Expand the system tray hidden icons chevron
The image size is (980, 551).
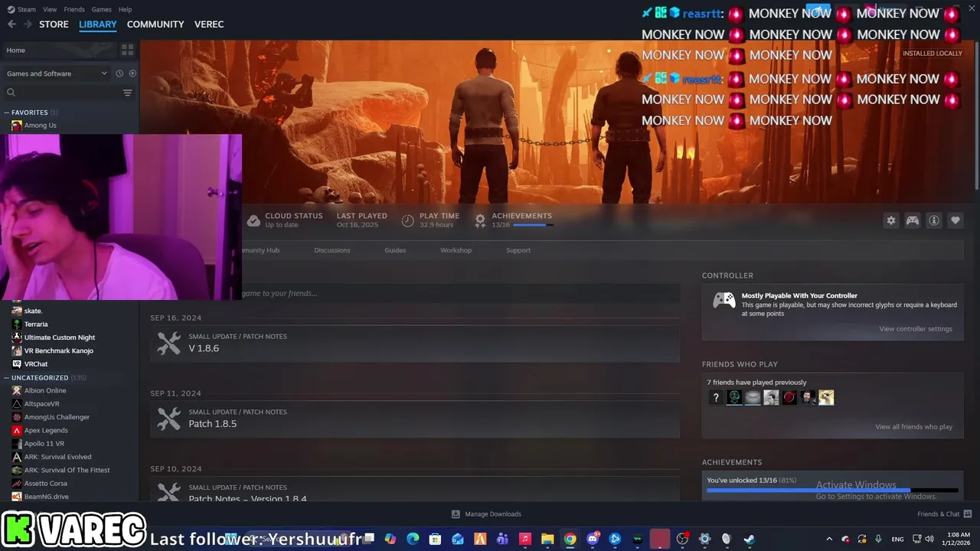pyautogui.click(x=829, y=539)
